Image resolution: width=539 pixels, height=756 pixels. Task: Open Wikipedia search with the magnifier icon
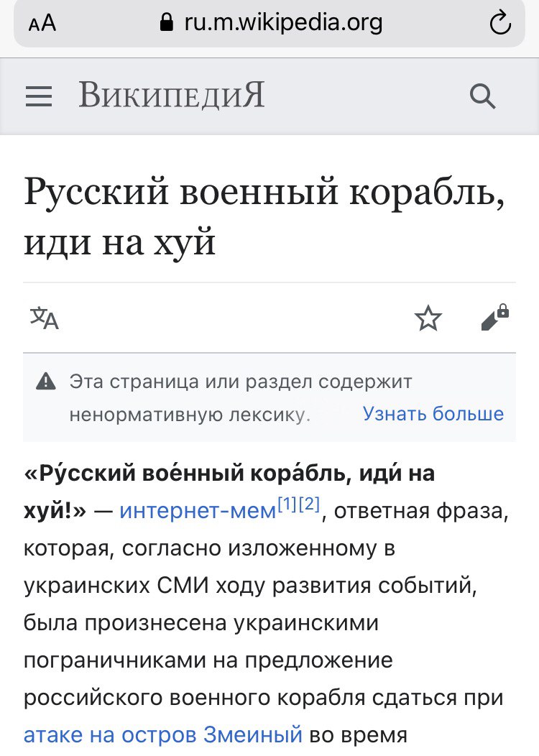coord(483,96)
